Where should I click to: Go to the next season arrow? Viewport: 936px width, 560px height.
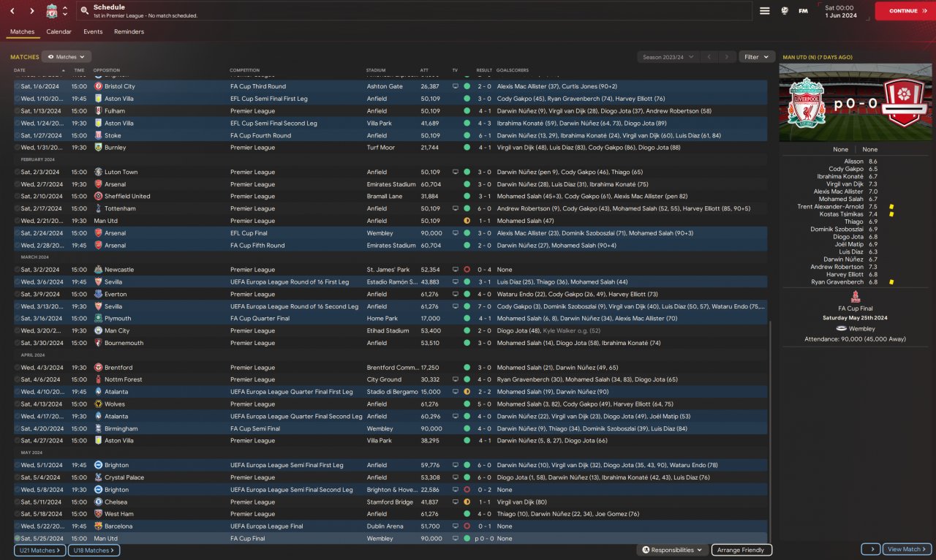coord(727,56)
